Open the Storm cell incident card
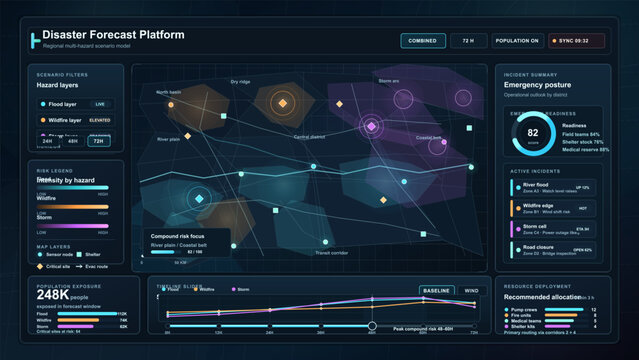 tap(553, 229)
